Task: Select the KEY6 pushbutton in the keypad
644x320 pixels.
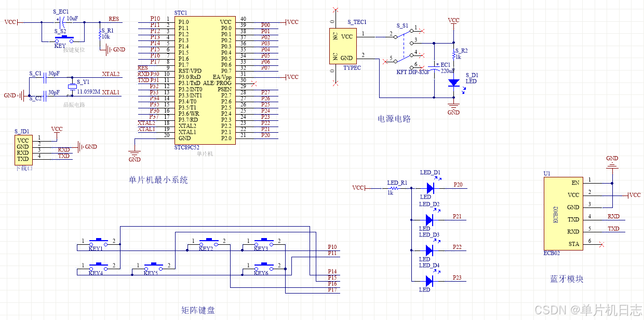Action: click(x=264, y=267)
